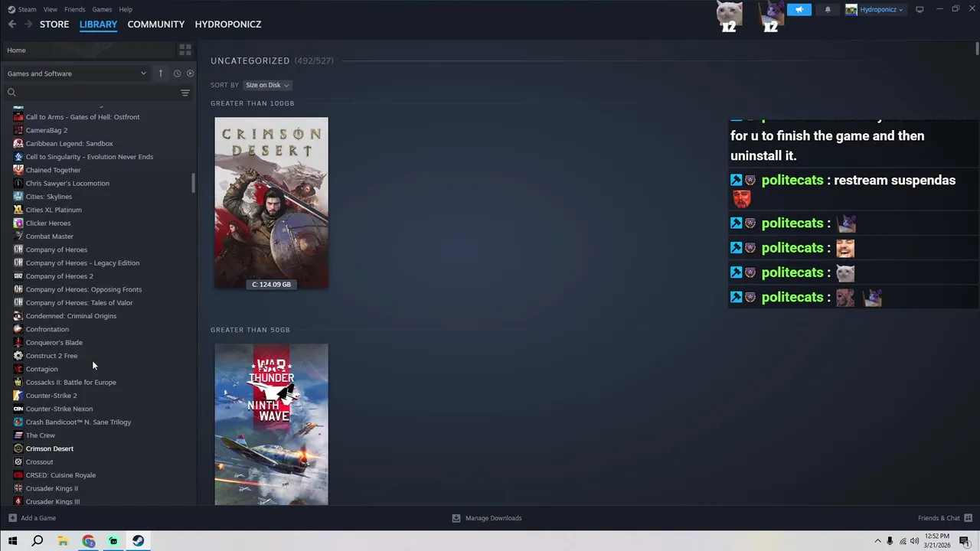Open the View menu

51,9
